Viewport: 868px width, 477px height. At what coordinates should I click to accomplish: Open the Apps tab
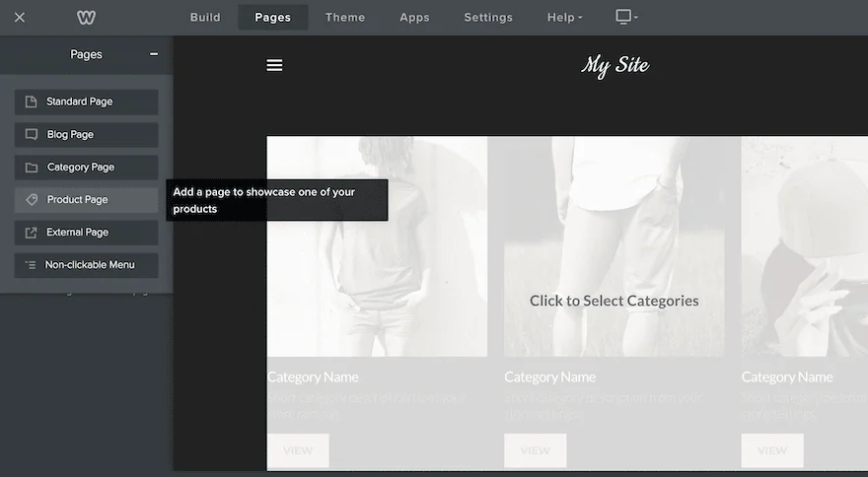point(414,18)
